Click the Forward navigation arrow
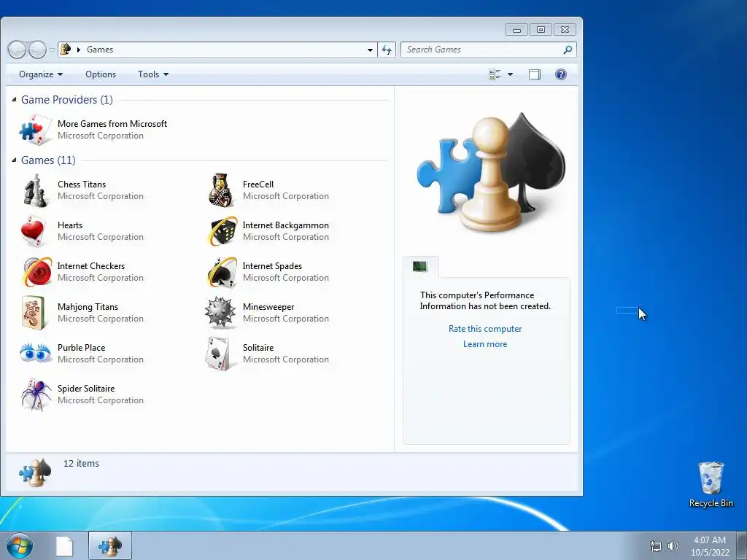This screenshot has height=560, width=747. click(37, 50)
